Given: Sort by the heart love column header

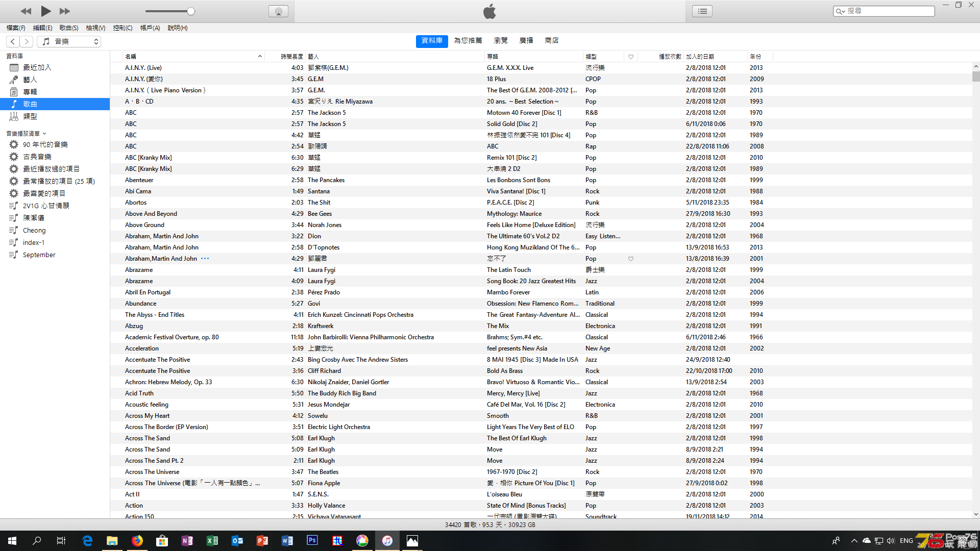Looking at the screenshot, I should (x=631, y=57).
